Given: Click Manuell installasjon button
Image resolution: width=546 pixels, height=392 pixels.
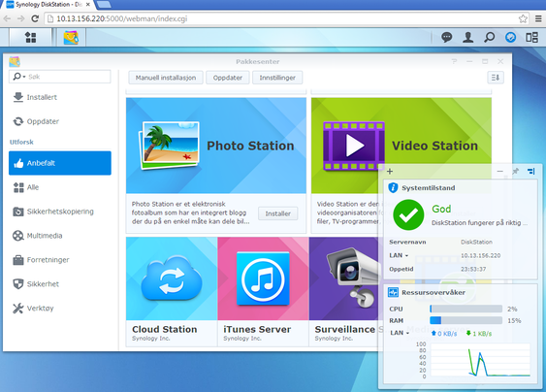Looking at the screenshot, I should coord(166,78).
